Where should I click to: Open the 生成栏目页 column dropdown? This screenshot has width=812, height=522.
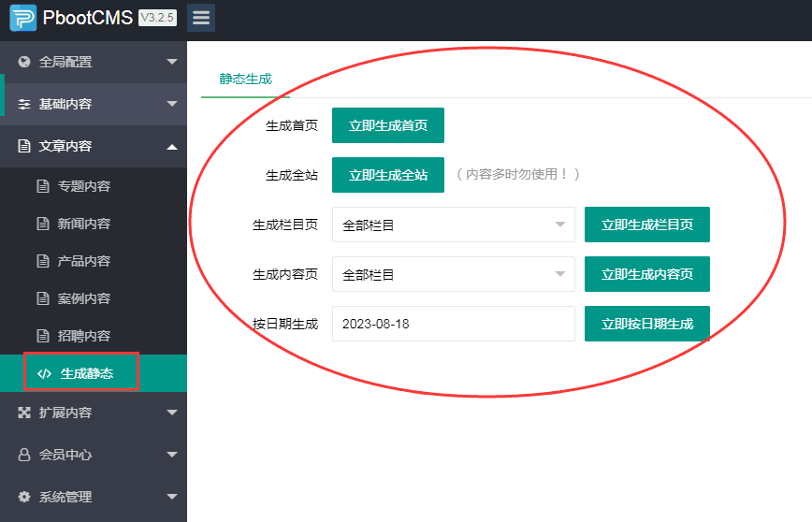[x=453, y=225]
